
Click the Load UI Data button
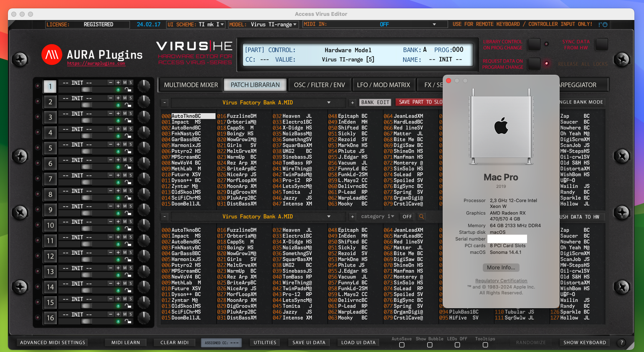pos(358,342)
